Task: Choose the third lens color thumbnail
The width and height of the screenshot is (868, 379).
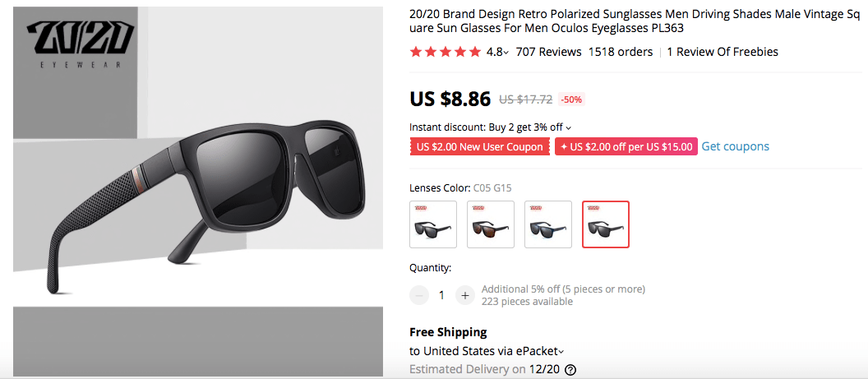Action: click(x=548, y=224)
